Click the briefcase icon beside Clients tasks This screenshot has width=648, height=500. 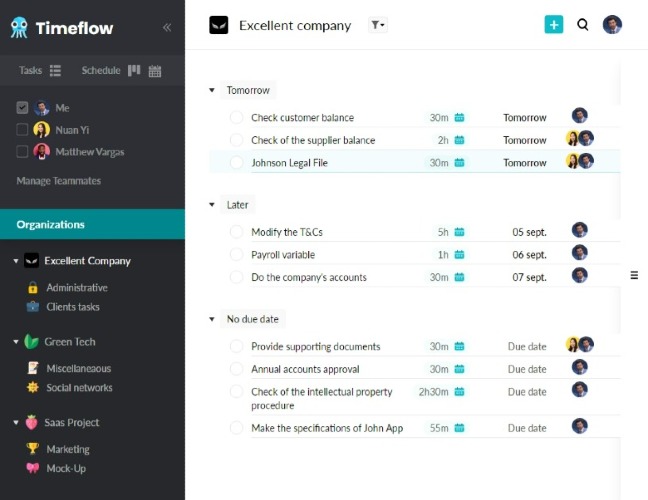click(33, 307)
